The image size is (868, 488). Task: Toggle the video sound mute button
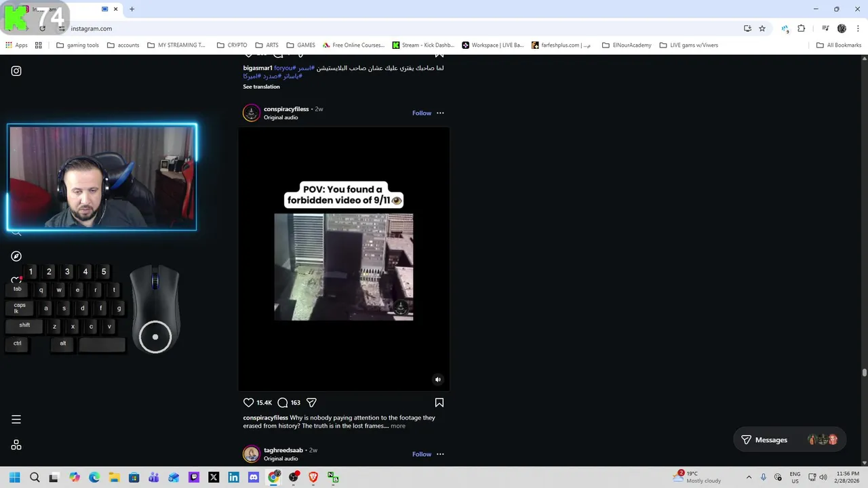[438, 380]
